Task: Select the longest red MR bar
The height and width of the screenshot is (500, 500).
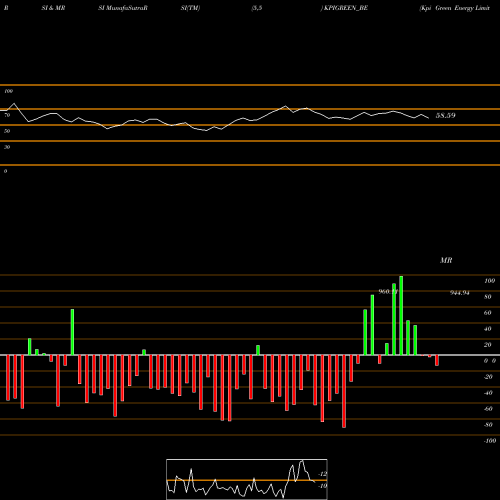Action: click(344, 391)
